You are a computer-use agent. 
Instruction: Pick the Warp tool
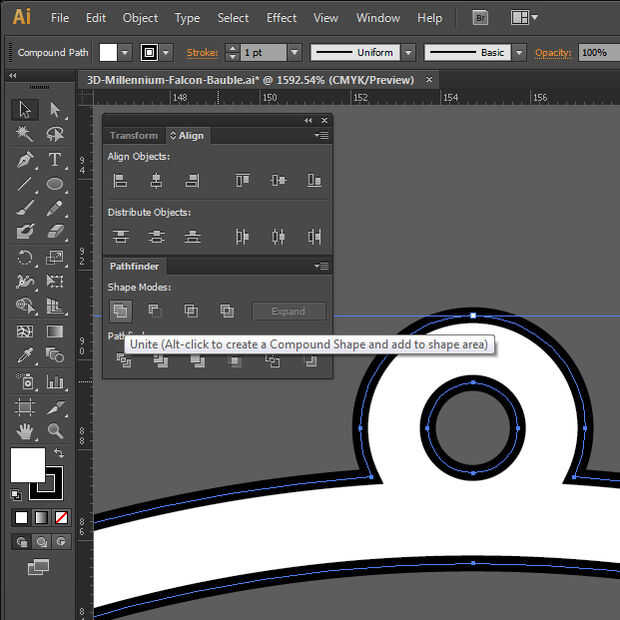(25, 282)
